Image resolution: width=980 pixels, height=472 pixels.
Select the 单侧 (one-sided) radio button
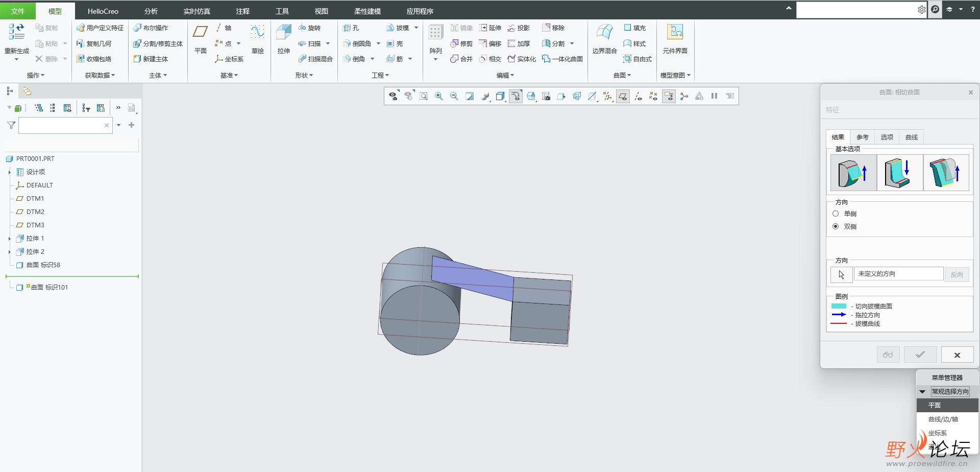836,214
